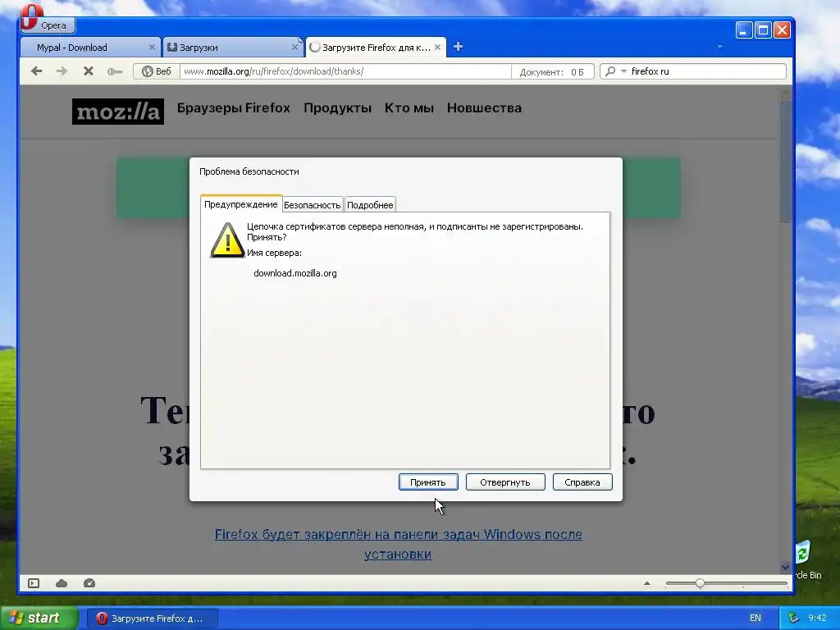Click the Opera Turbo speedometer icon
The height and width of the screenshot is (630, 840).
(89, 583)
